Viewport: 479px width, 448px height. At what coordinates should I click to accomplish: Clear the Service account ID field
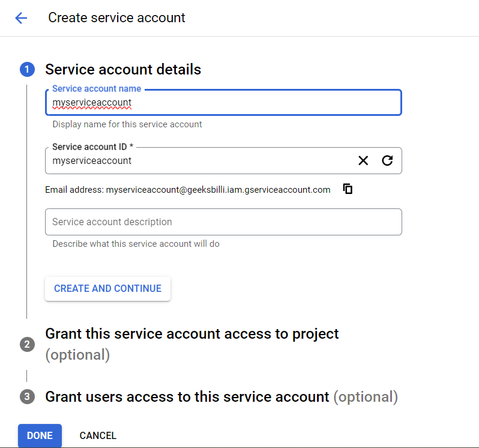click(x=363, y=160)
